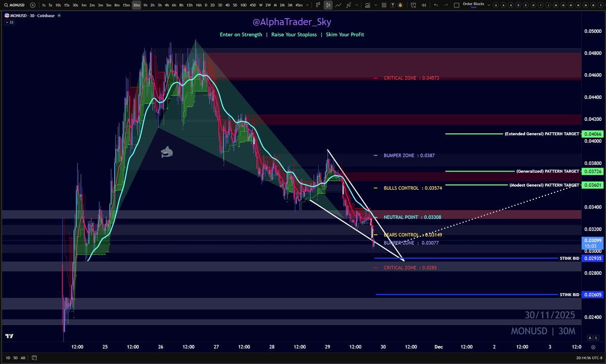Select the Step line chart type icon
This screenshot has height=364, width=606.
coord(348,5)
